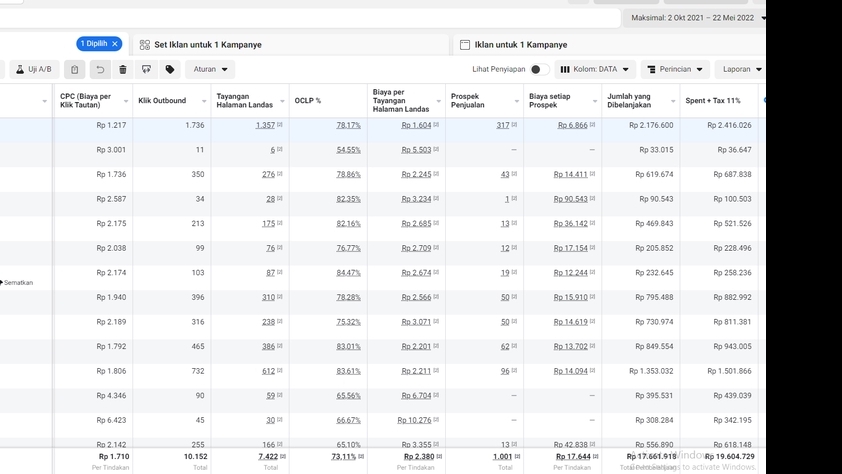Open Klik Outbound column dropdown arrow
The image size is (842, 474).
click(x=204, y=101)
